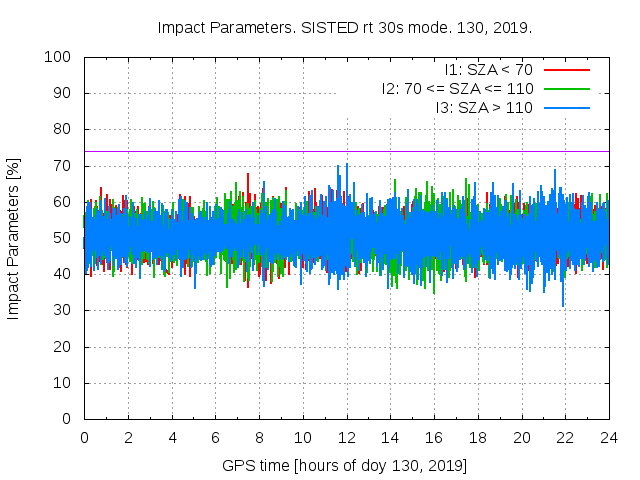
Task: Click the green I2 legend line sample
Action: click(x=565, y=88)
